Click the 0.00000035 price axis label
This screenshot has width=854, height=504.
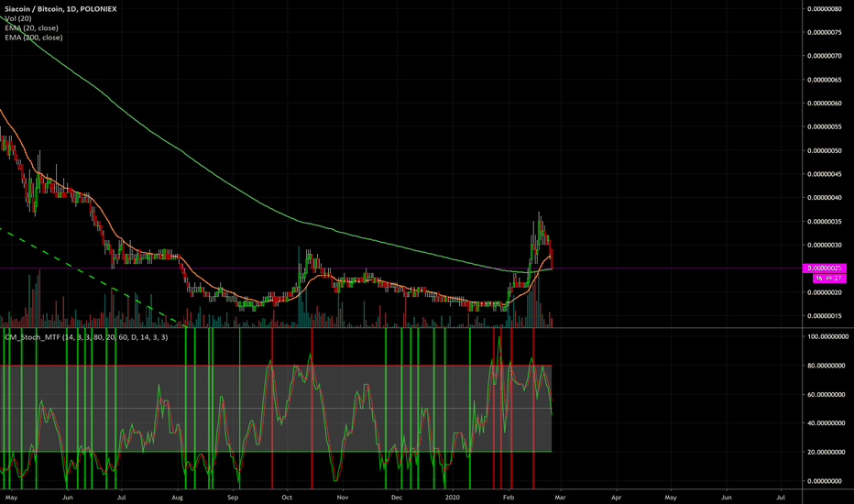[x=824, y=222]
